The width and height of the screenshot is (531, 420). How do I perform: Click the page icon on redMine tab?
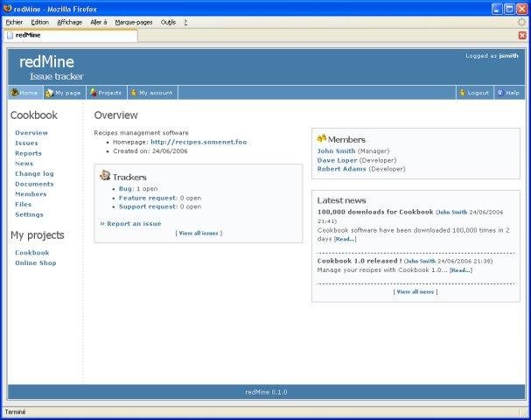10,35
